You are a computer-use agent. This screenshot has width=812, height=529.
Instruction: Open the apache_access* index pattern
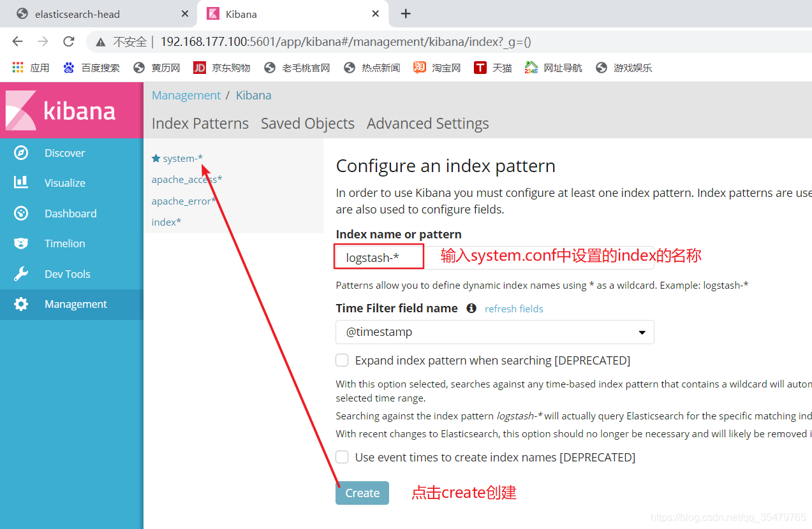pyautogui.click(x=187, y=180)
